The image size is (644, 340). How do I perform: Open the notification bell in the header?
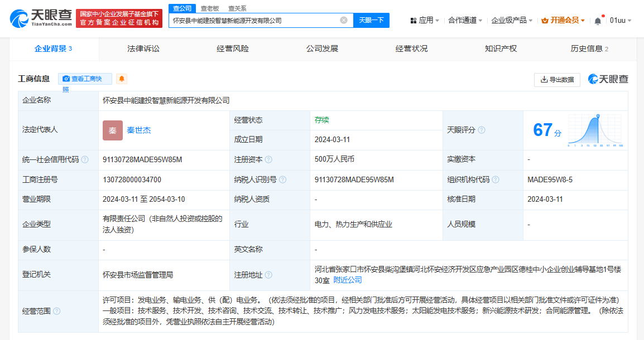(x=598, y=21)
